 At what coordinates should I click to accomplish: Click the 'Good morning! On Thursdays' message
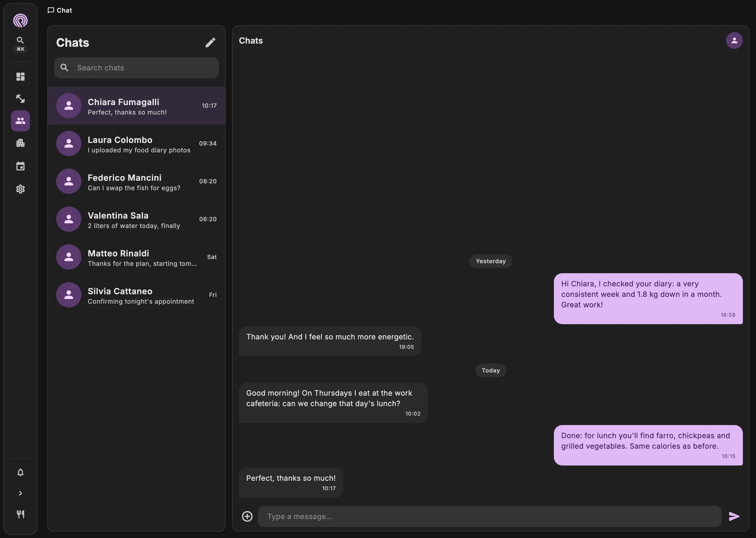point(333,403)
